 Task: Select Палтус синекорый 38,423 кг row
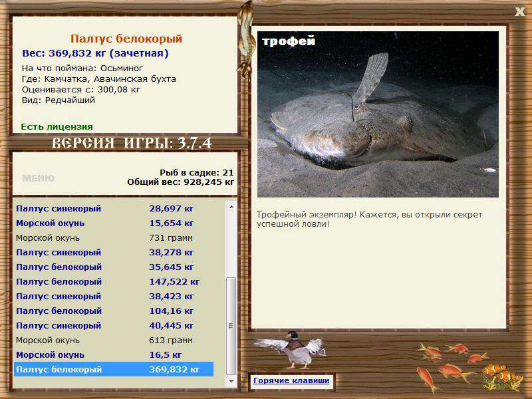[x=113, y=296]
